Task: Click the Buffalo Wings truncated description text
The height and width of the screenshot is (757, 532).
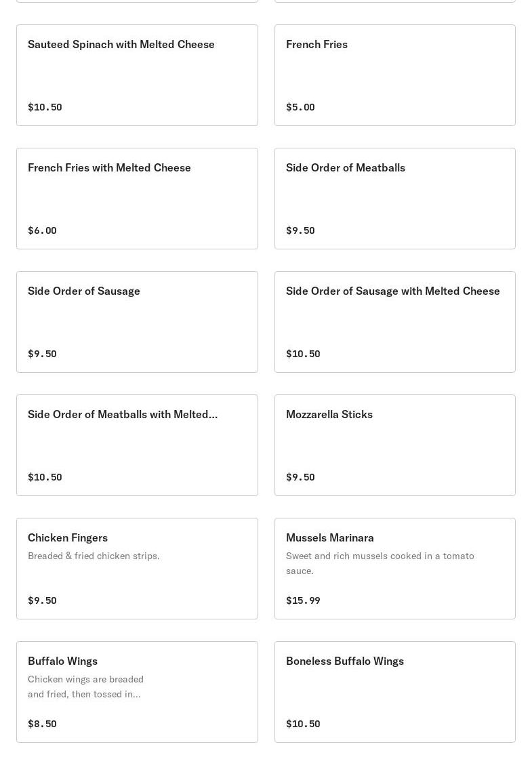Action: click(85, 687)
